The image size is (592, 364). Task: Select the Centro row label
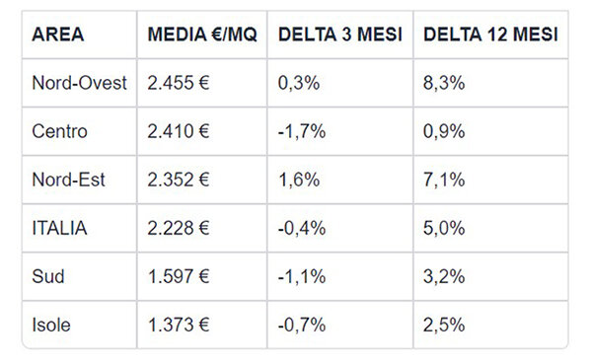pyautogui.click(x=59, y=131)
